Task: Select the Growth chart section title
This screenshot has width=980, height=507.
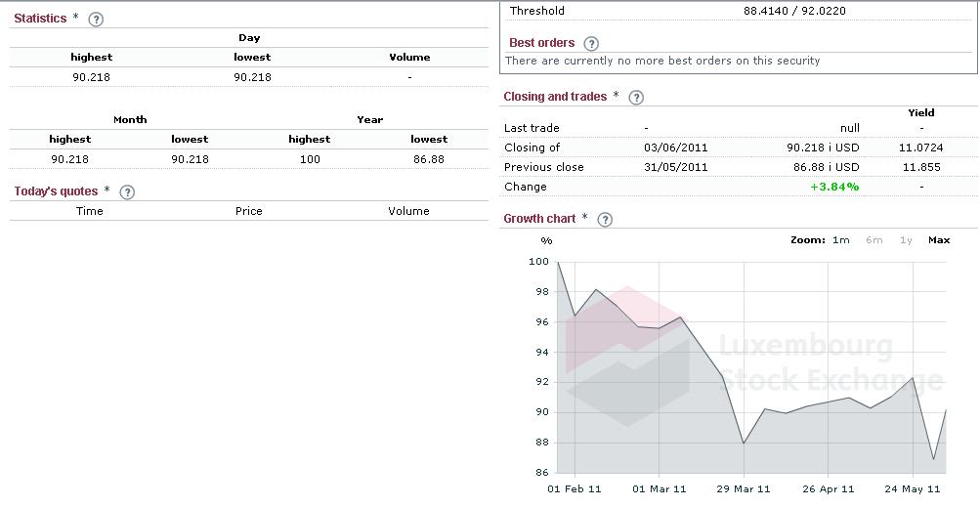Action: (539, 219)
